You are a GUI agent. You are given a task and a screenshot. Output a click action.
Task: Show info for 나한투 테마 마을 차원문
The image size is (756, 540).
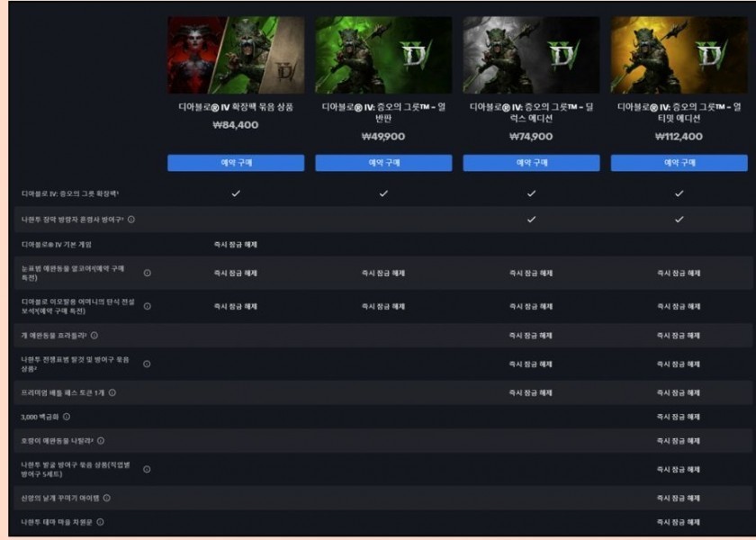101,522
